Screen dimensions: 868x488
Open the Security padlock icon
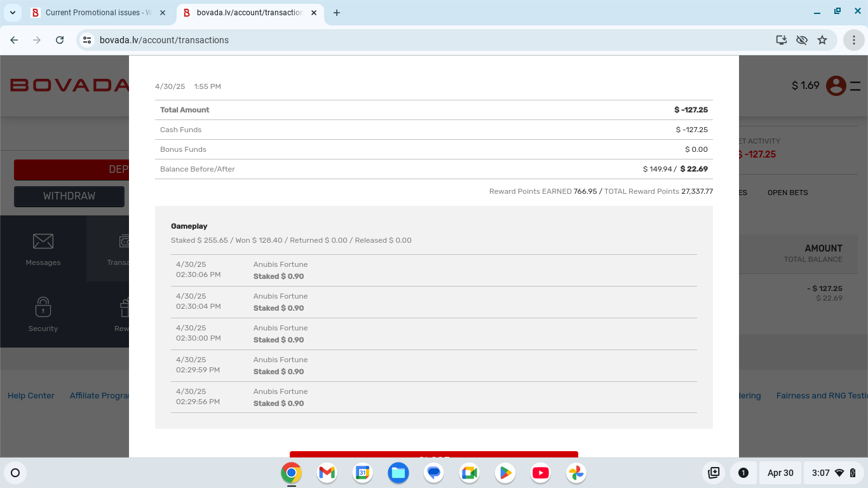point(43,307)
